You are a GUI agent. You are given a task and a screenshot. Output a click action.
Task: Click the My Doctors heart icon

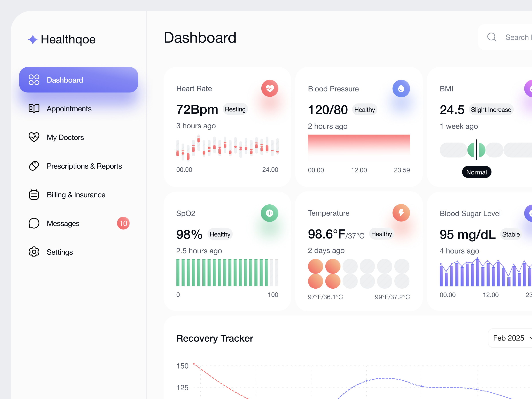tap(34, 137)
